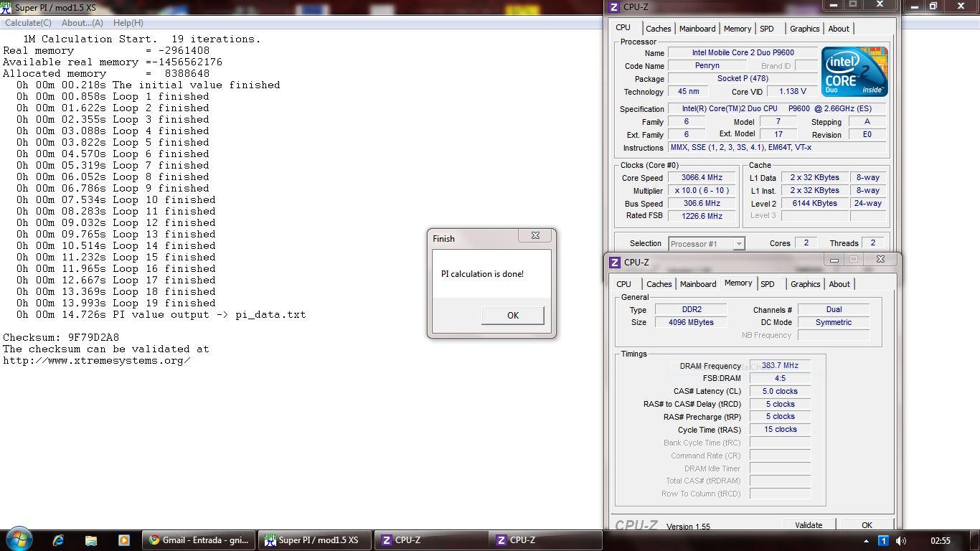Screen dimensions: 980x551
Task: Click the xtremesystems.org URL text
Action: point(97,360)
